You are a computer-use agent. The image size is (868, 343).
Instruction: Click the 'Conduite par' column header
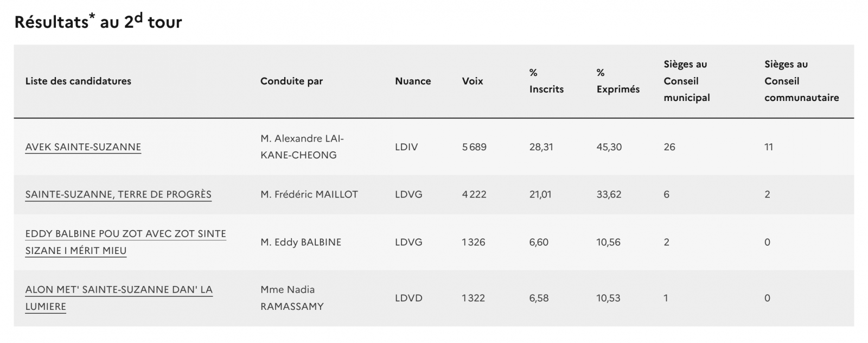[291, 81]
